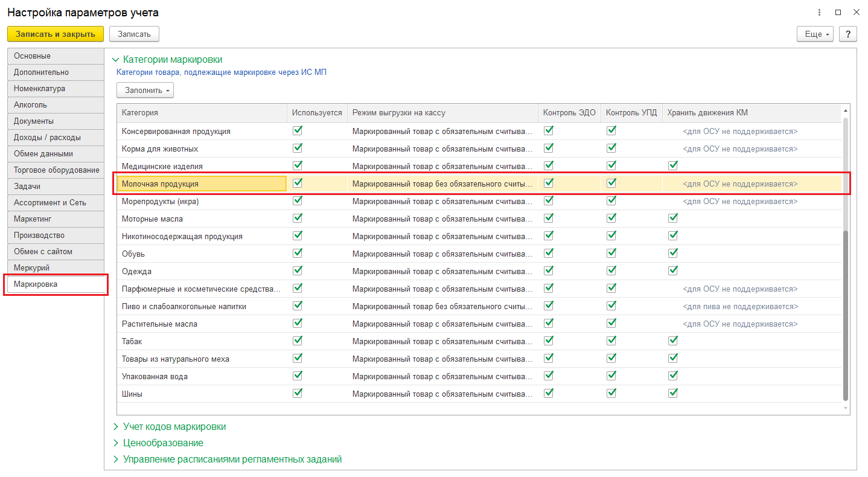Click the table vertical scrollbar thumb
The height and width of the screenshot is (477, 868).
846,314
